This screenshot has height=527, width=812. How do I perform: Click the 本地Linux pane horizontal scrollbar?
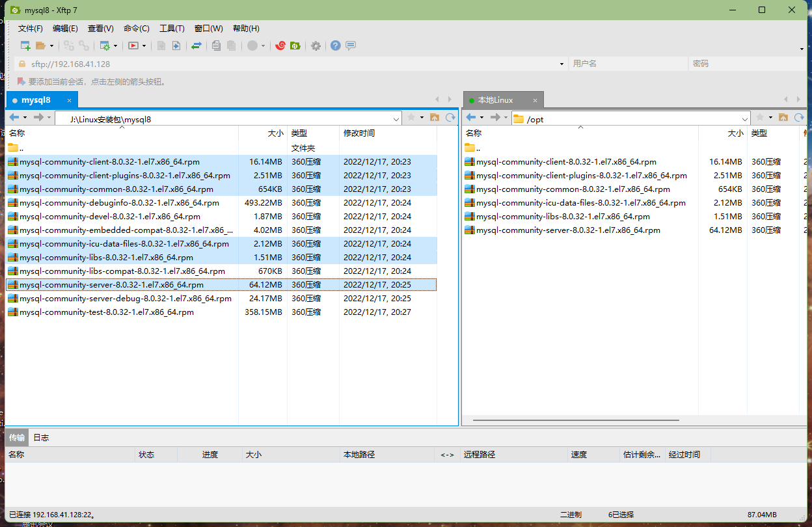click(576, 420)
